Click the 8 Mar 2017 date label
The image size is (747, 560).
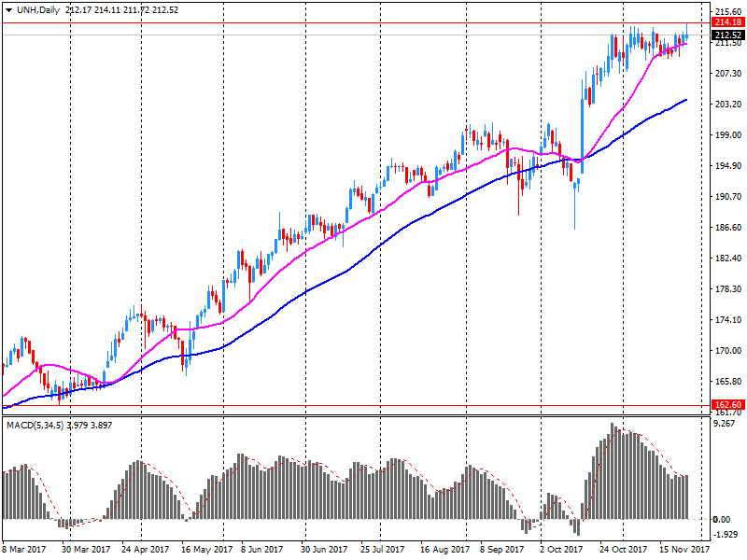[23, 551]
